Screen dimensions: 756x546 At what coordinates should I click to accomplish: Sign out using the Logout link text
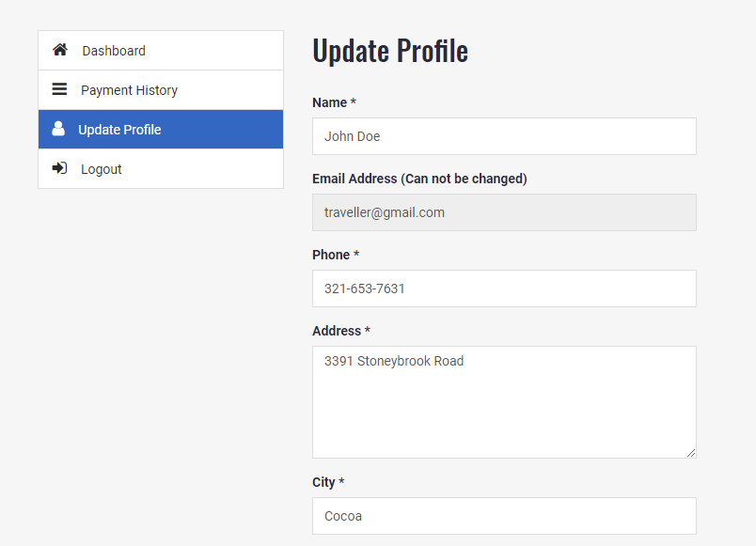tap(102, 169)
